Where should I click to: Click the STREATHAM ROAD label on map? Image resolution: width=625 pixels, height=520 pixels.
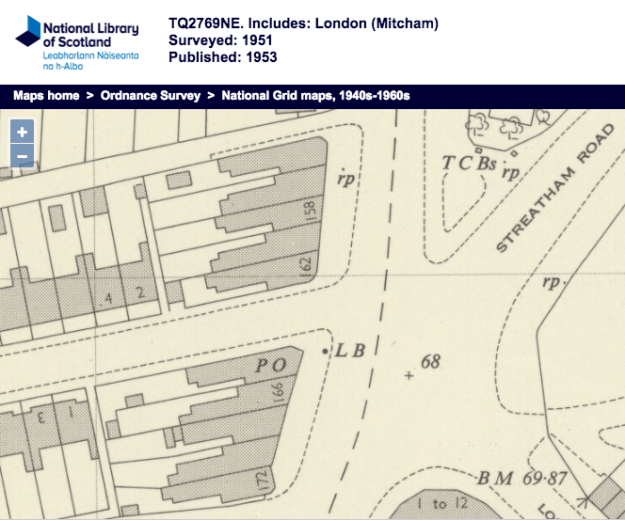pos(555,188)
